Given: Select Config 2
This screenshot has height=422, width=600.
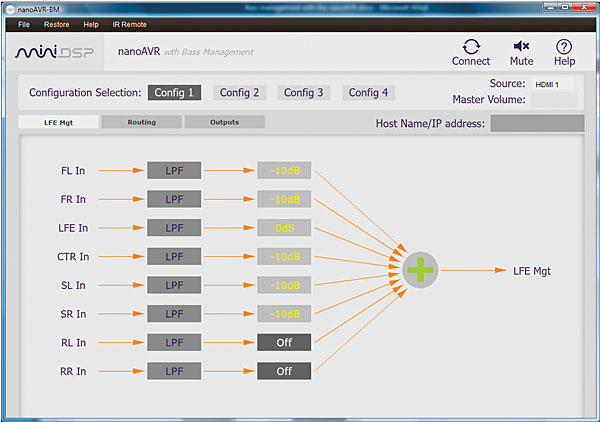Looking at the screenshot, I should pyautogui.click(x=239, y=93).
